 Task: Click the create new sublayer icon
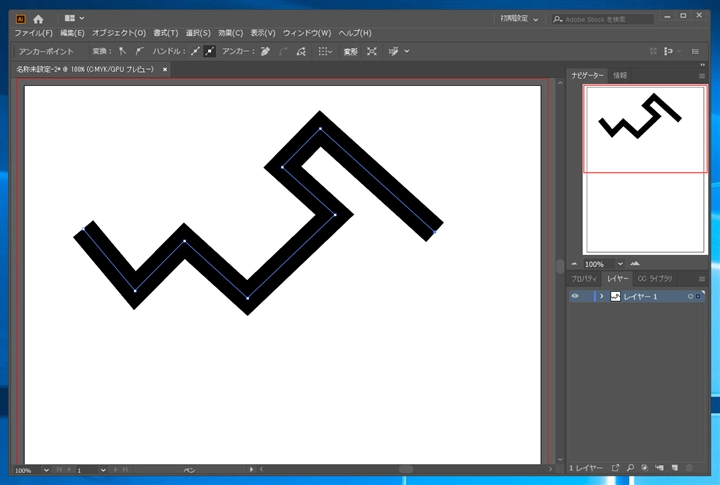(x=659, y=468)
